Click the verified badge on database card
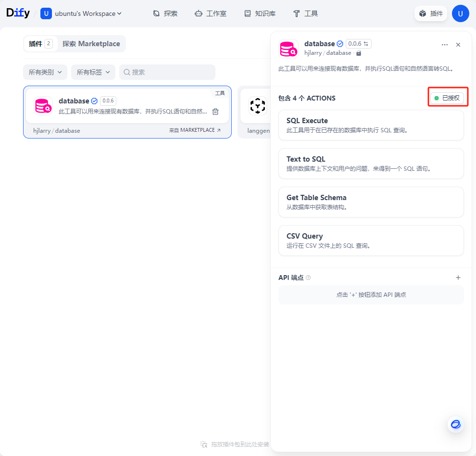This screenshot has height=456, width=476. coord(94,101)
